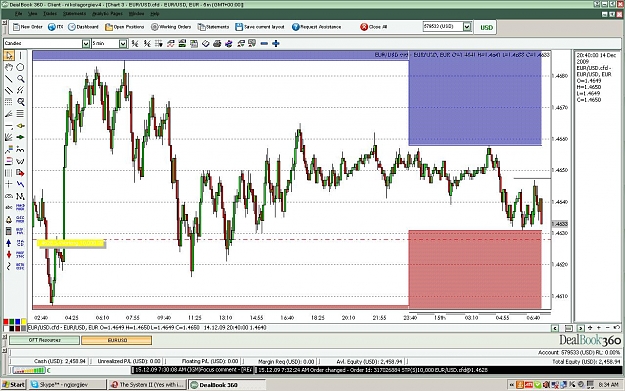Click Save current layout
The image size is (625, 391).
[x=260, y=27]
